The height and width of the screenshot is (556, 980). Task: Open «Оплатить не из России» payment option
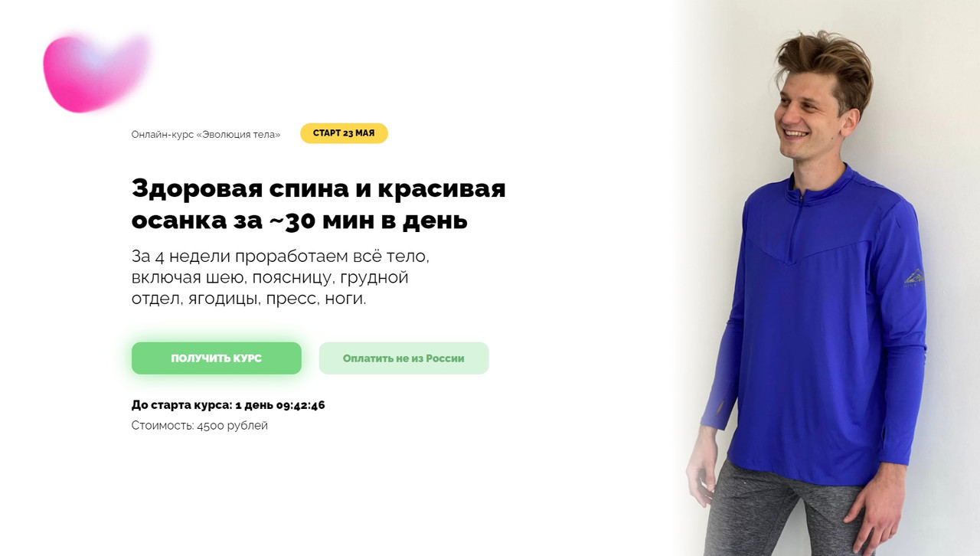click(x=403, y=358)
